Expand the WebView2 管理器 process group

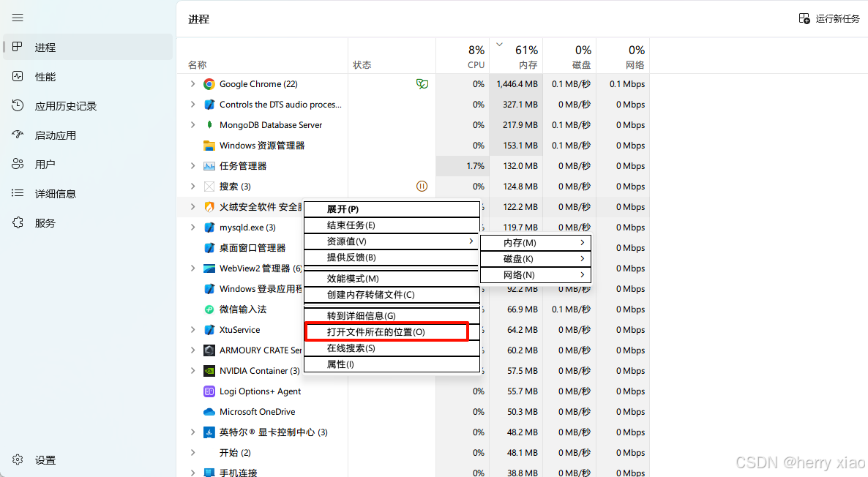192,268
